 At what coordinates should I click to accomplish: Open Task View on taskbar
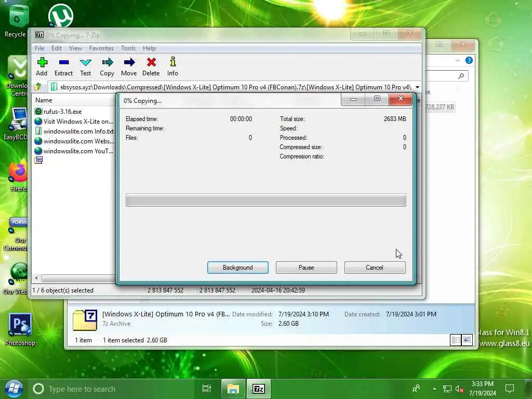click(x=206, y=389)
